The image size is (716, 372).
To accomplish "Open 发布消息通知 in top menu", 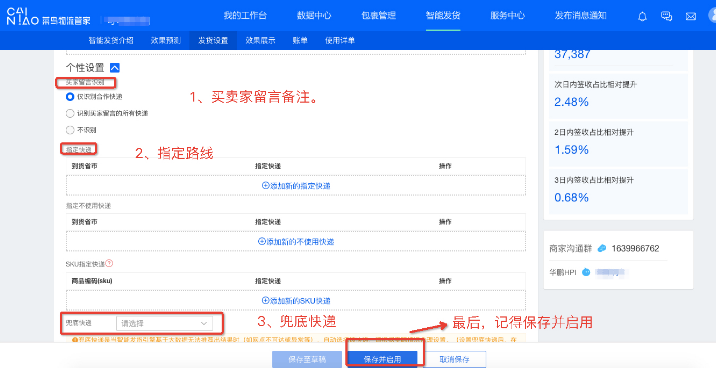I will (580, 16).
